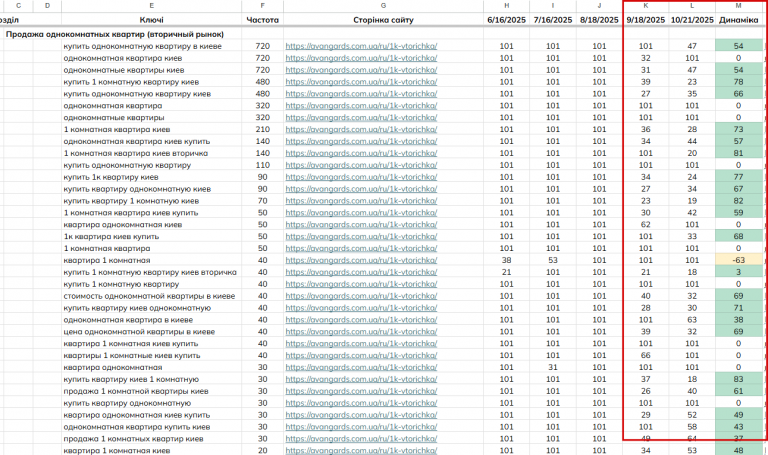Open link in 'однокомнатные квартиры киев' row
The image size is (768, 455).
click(361, 70)
